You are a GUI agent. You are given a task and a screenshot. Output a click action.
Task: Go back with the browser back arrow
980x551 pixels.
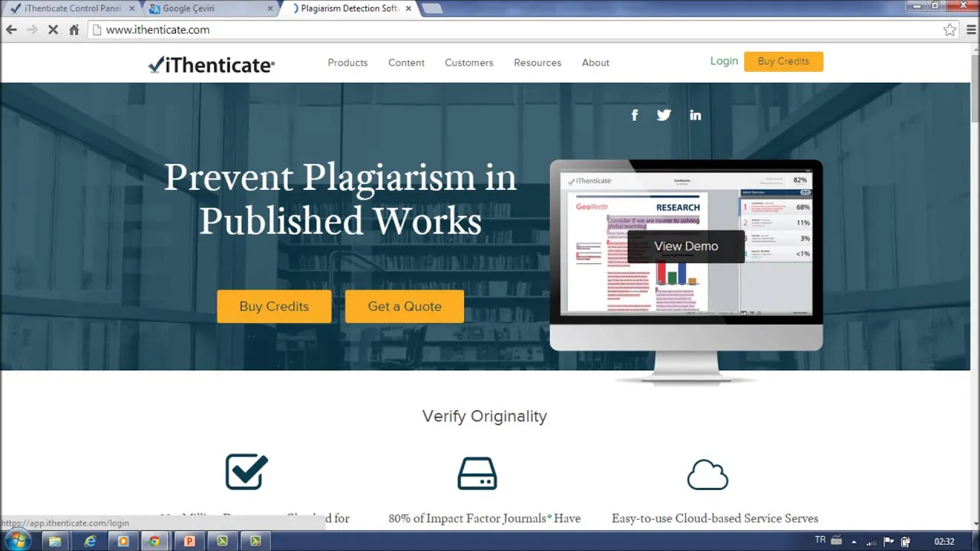pos(11,30)
